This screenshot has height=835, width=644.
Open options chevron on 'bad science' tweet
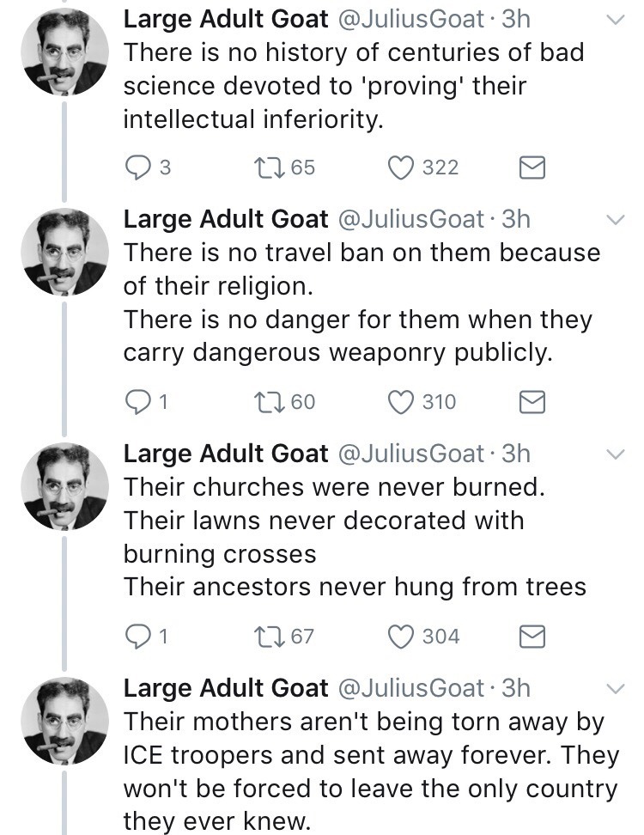(616, 21)
